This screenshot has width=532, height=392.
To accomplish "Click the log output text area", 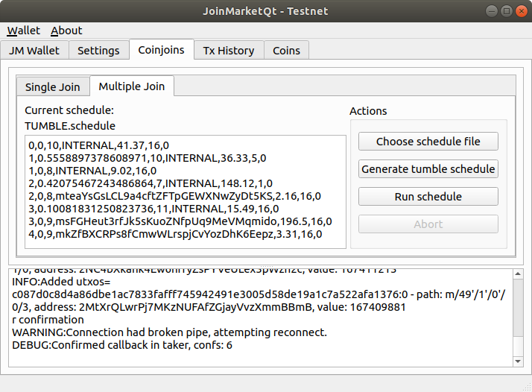I will point(253,317).
